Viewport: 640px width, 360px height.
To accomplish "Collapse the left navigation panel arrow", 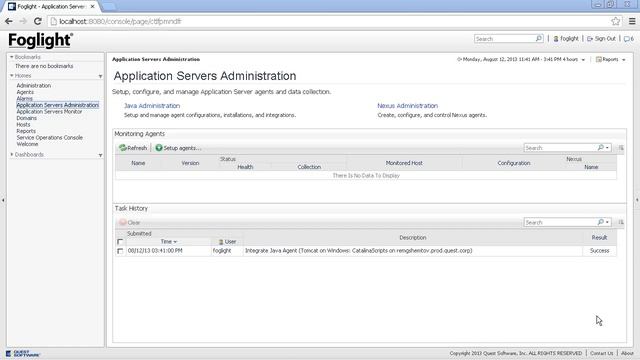I will 3,200.
